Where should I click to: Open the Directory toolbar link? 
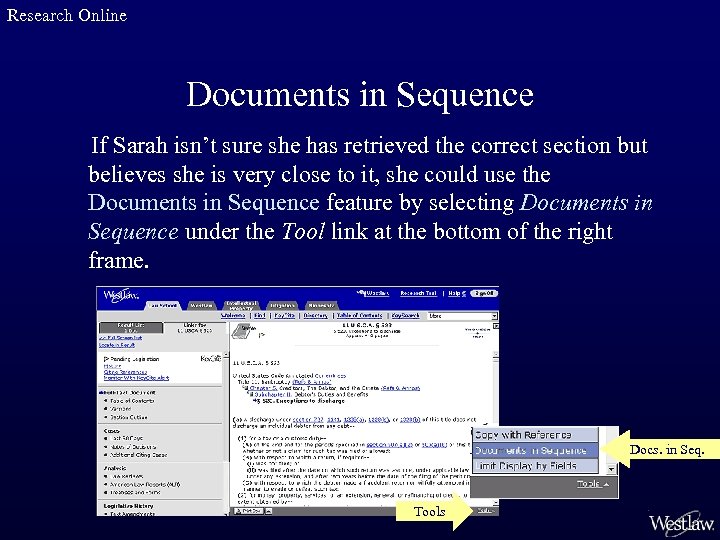click(x=315, y=315)
